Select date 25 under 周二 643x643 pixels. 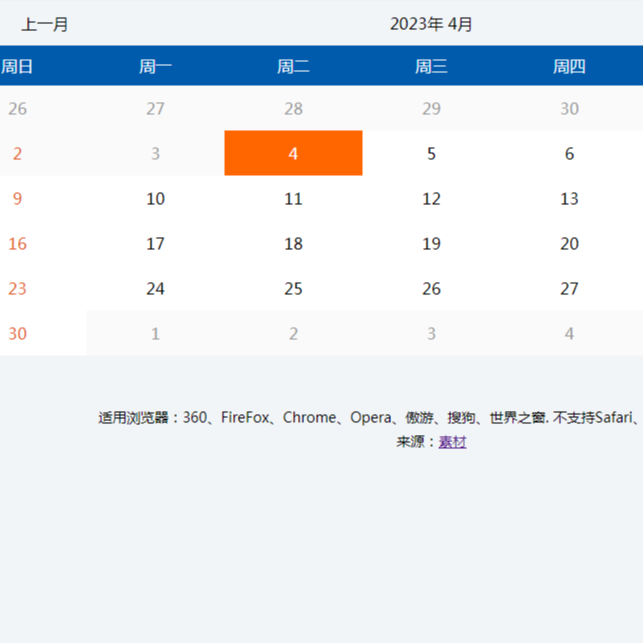pos(293,288)
